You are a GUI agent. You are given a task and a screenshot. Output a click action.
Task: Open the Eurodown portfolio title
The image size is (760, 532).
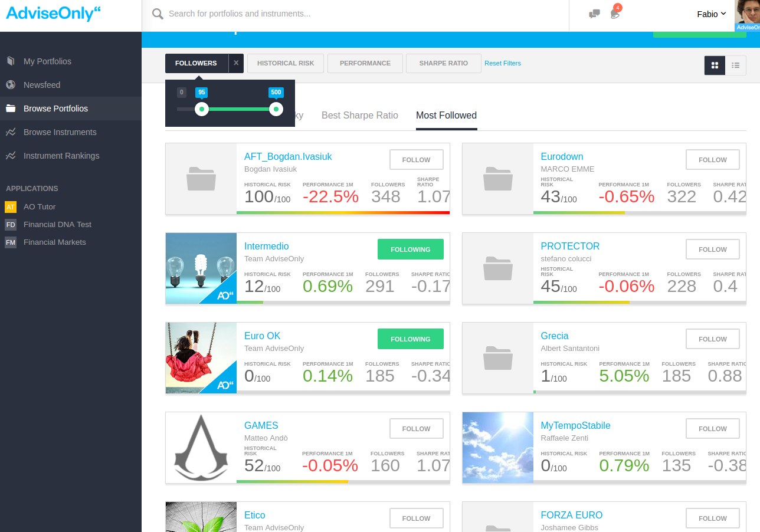(562, 157)
